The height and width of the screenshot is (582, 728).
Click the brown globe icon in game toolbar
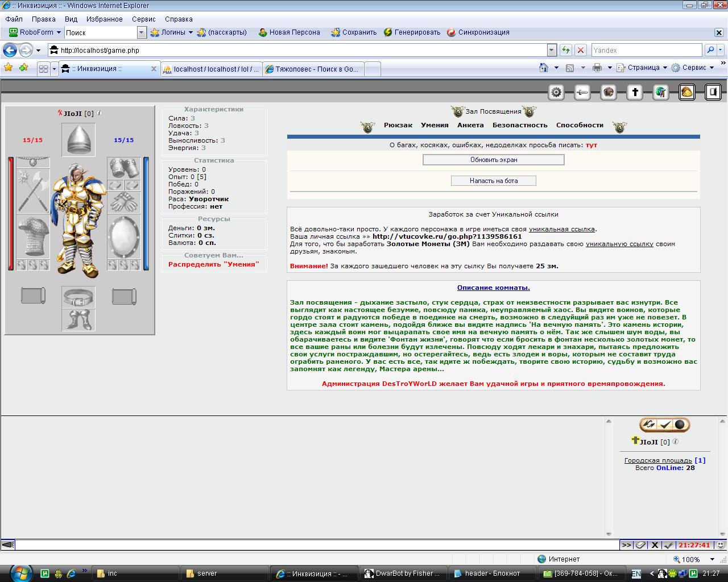tap(609, 92)
